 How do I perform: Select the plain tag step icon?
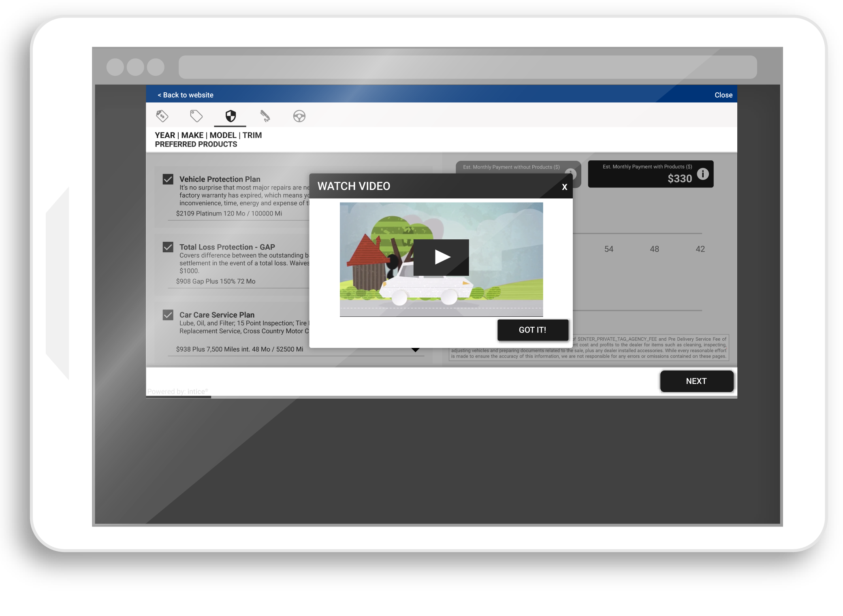point(196,116)
